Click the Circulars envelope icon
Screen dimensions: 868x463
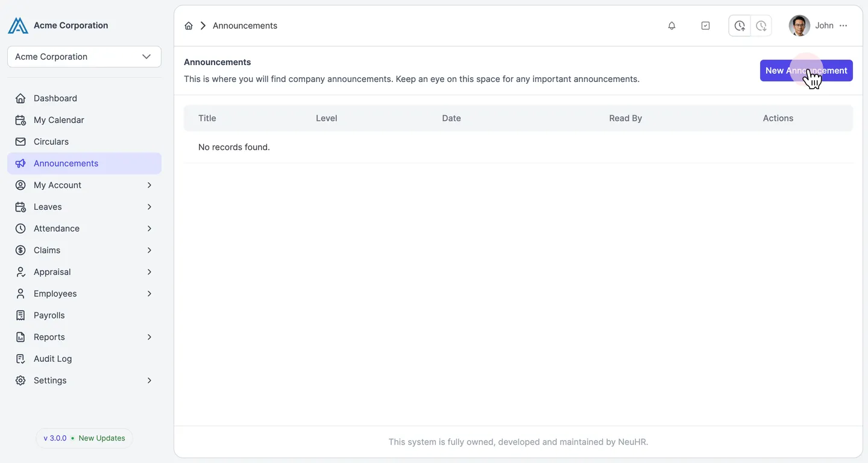(x=20, y=142)
